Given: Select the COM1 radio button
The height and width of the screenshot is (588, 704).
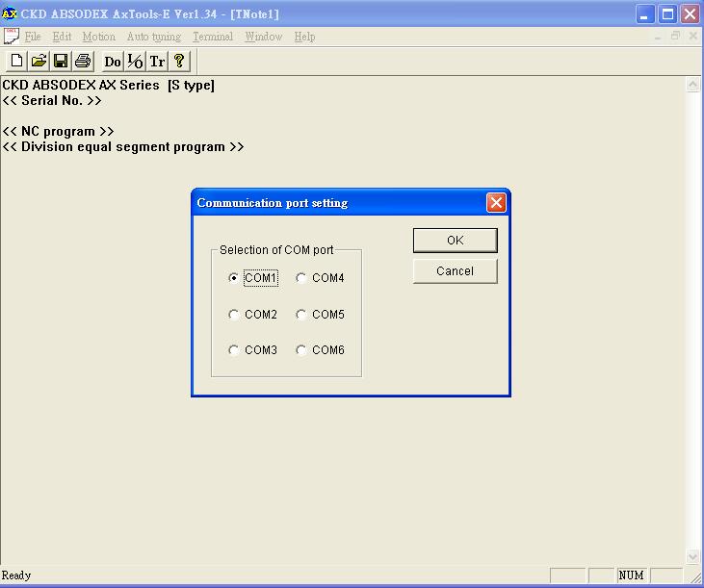Looking at the screenshot, I should click(234, 278).
